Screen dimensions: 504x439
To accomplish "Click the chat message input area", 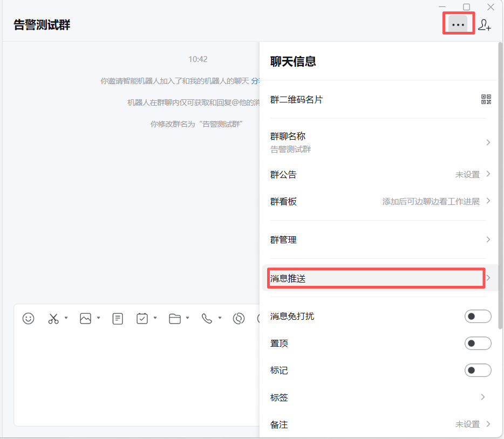I will [135, 378].
